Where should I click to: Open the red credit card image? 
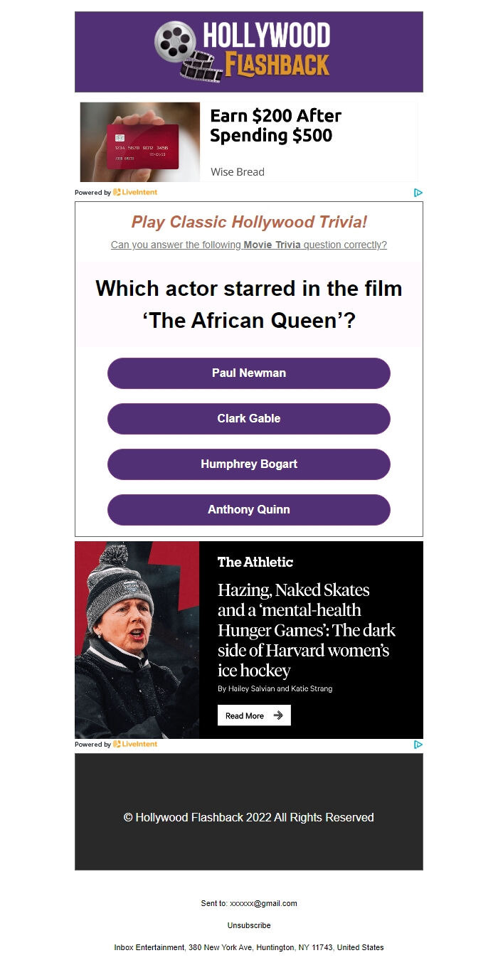(x=140, y=142)
